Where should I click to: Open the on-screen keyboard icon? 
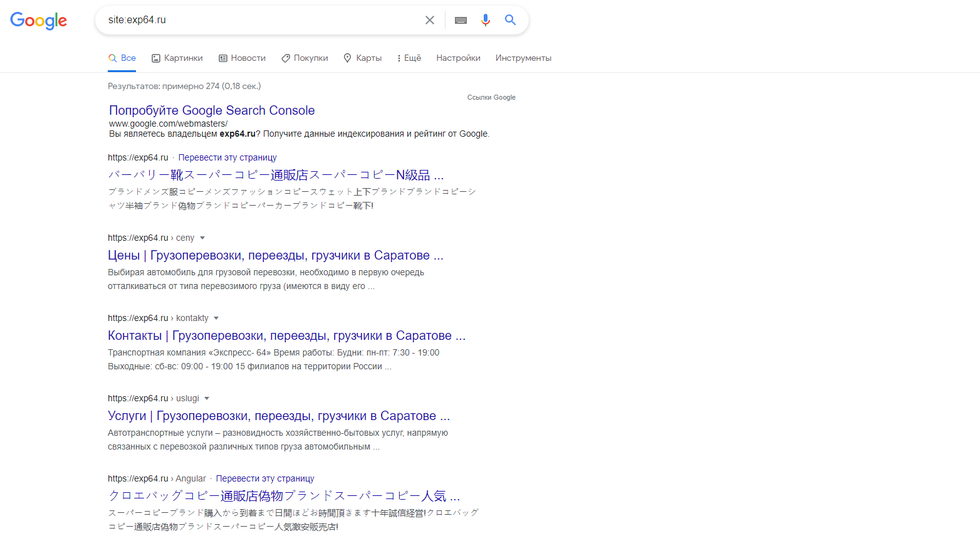point(461,20)
